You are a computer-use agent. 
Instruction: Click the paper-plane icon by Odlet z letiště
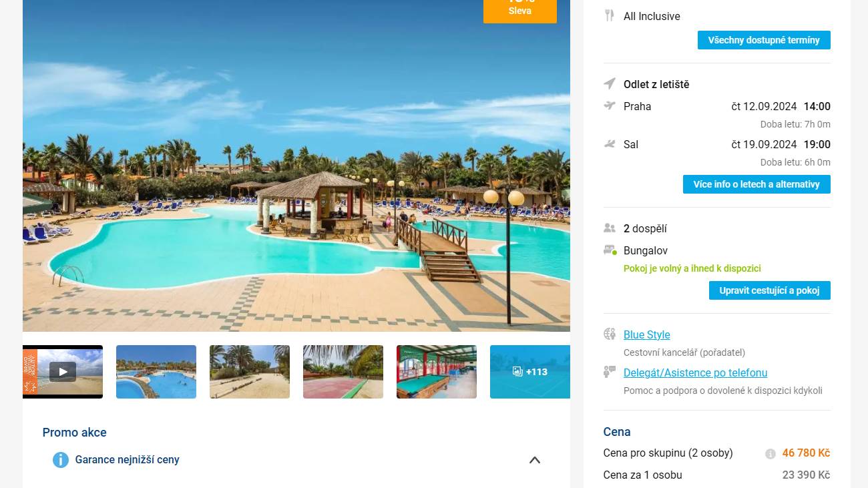point(610,83)
